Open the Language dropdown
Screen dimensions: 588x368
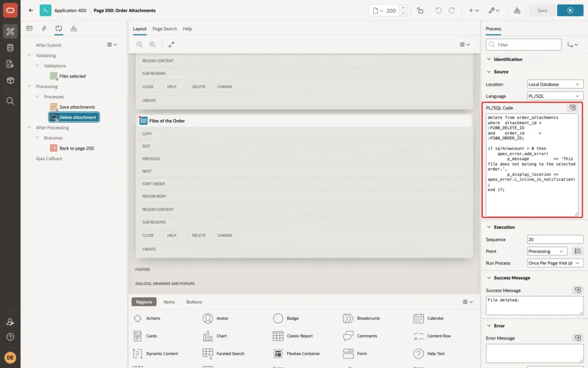coord(555,96)
